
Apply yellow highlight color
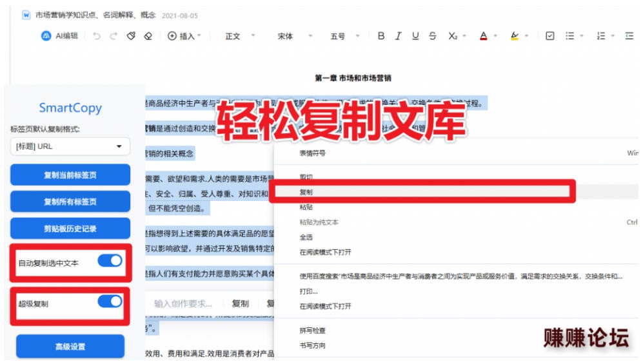pyautogui.click(x=515, y=36)
